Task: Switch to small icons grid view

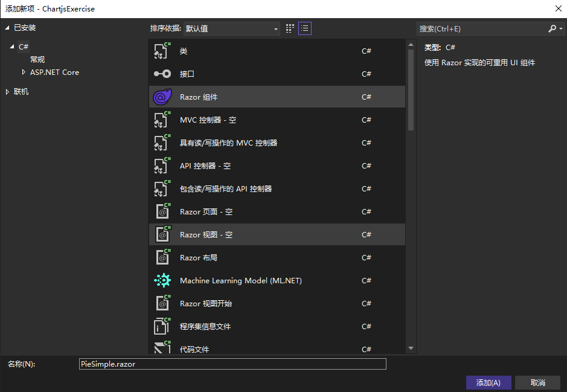Action: (290, 28)
